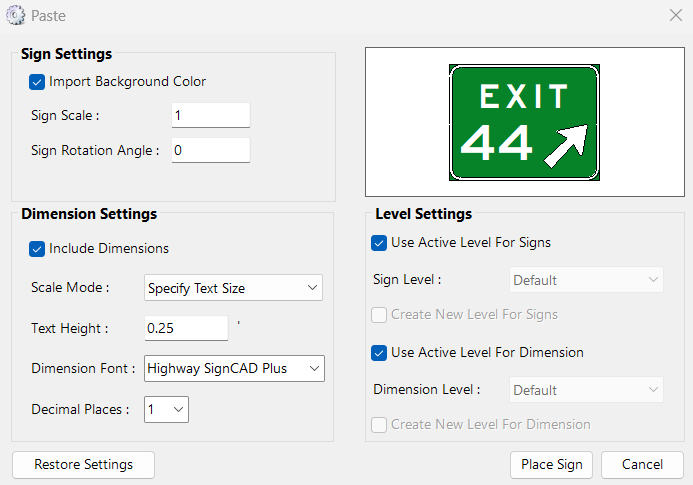
Task: Expand the Dimension Font dropdown
Action: point(234,369)
